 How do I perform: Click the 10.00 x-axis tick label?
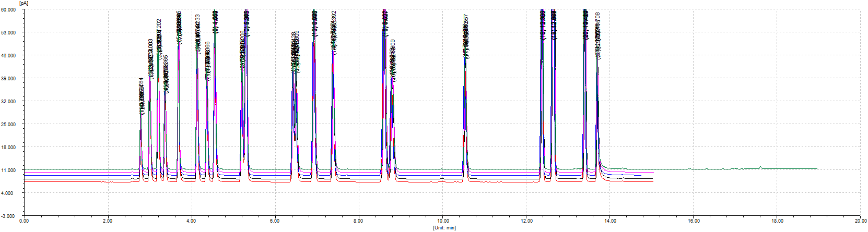click(442, 221)
